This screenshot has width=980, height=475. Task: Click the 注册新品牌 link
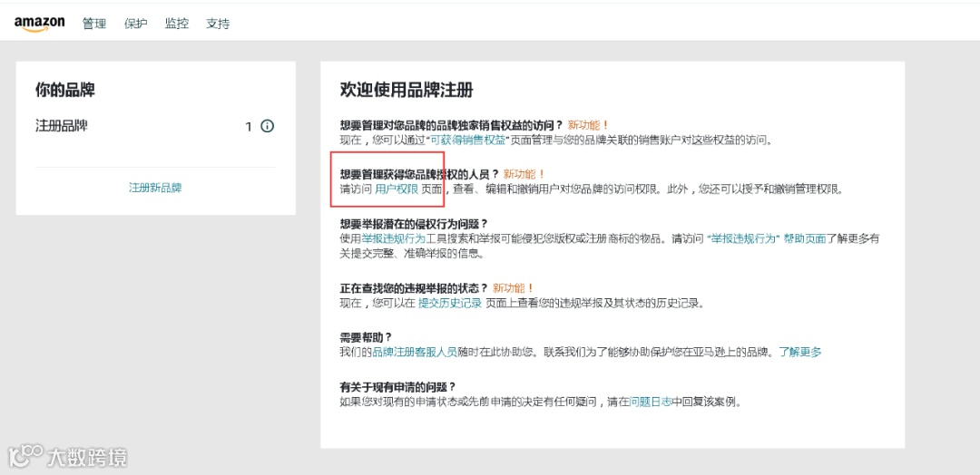(155, 188)
